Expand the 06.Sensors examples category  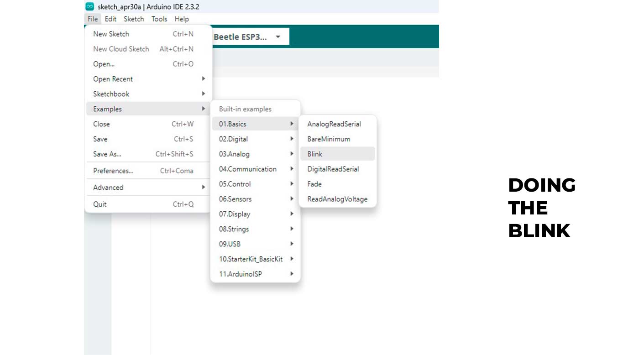point(255,199)
